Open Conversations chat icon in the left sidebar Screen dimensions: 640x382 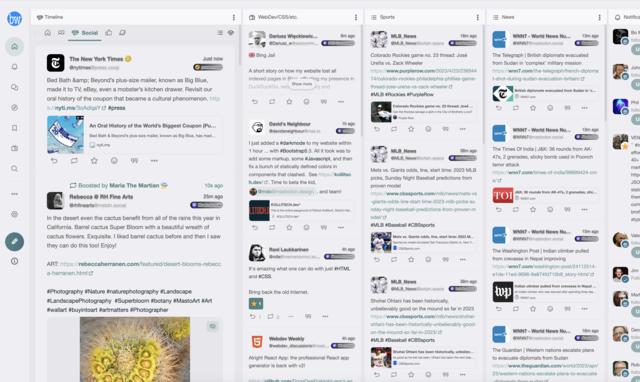point(14,87)
